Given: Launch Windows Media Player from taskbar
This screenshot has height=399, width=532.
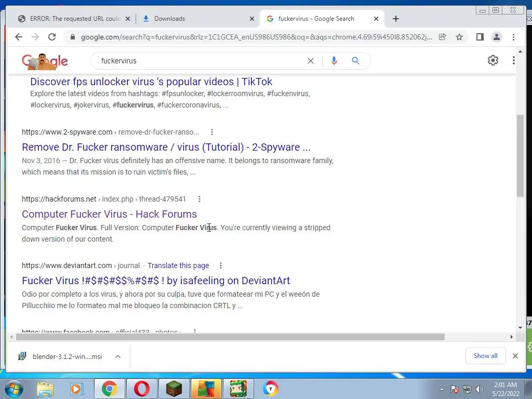Looking at the screenshot, I should tap(77, 389).
